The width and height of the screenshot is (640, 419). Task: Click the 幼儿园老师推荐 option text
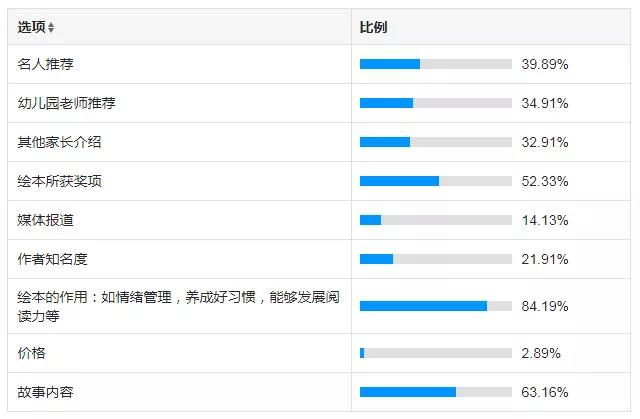tap(67, 103)
